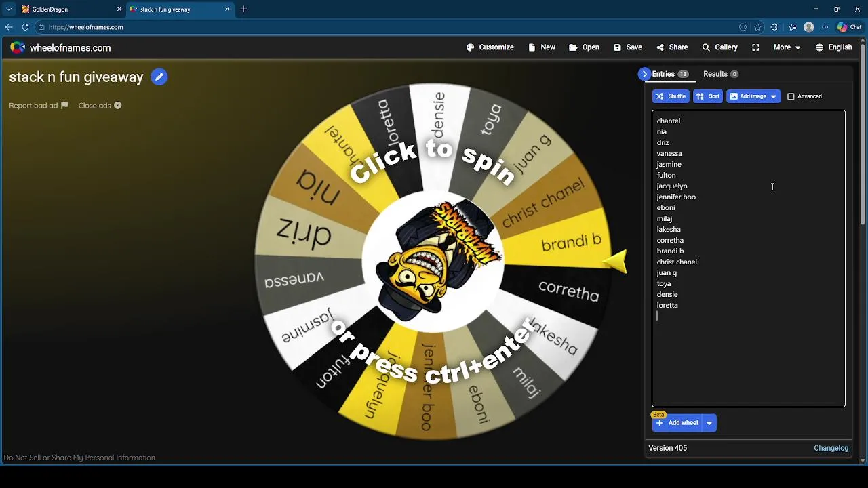Click the 'jennifer boo' entry in the list
The width and height of the screenshot is (868, 488).
[x=675, y=197]
